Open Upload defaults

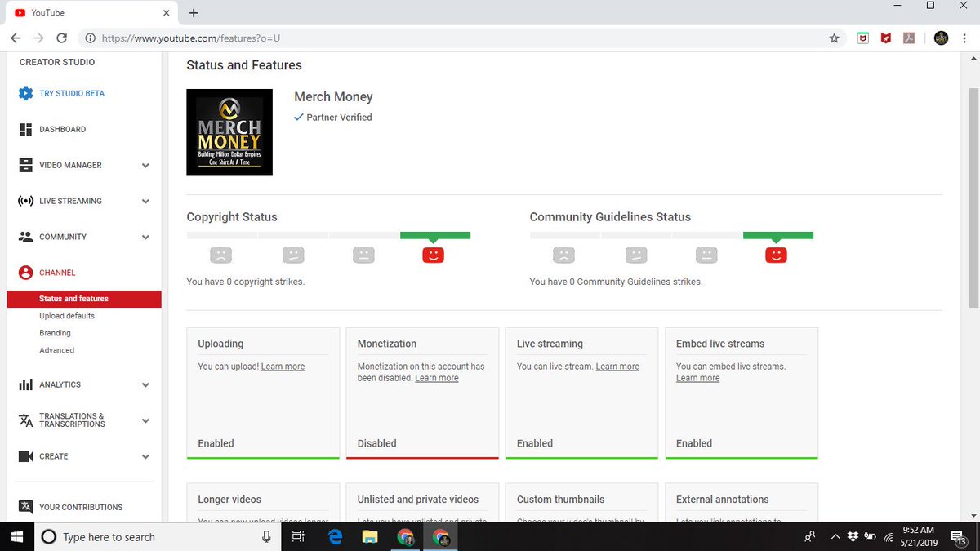(67, 316)
